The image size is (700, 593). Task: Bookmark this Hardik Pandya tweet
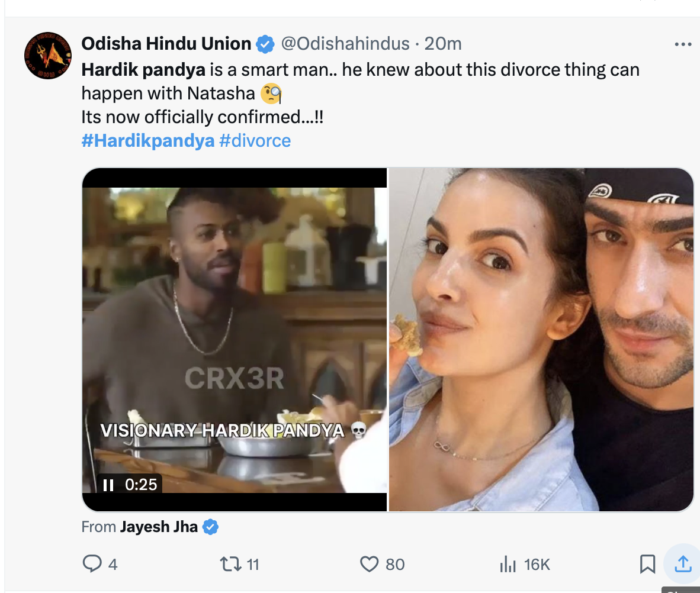click(648, 564)
